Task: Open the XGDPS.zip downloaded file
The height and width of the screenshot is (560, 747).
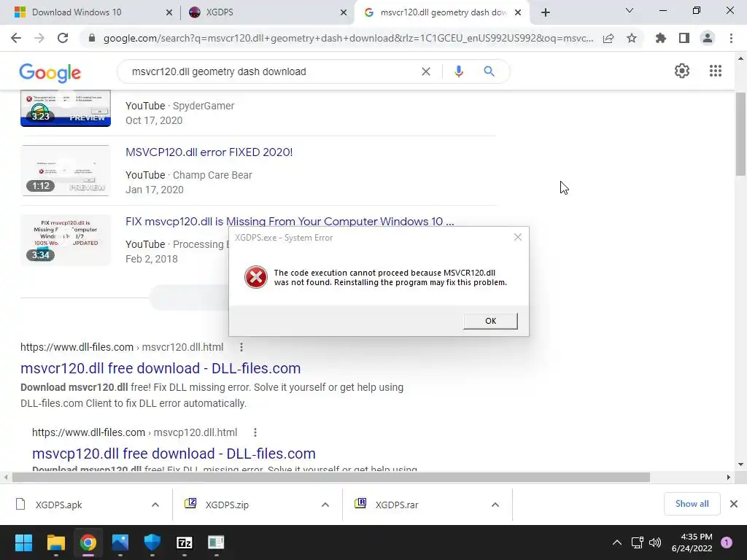Action: tap(227, 505)
